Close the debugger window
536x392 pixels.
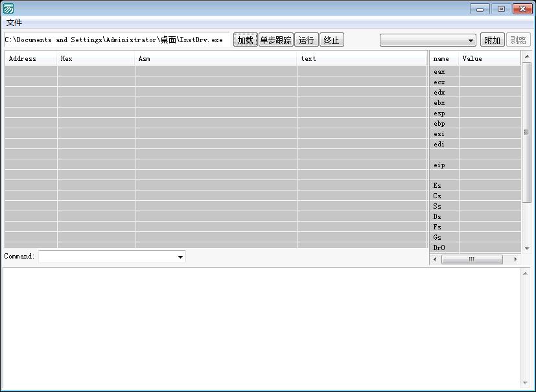click(522, 9)
